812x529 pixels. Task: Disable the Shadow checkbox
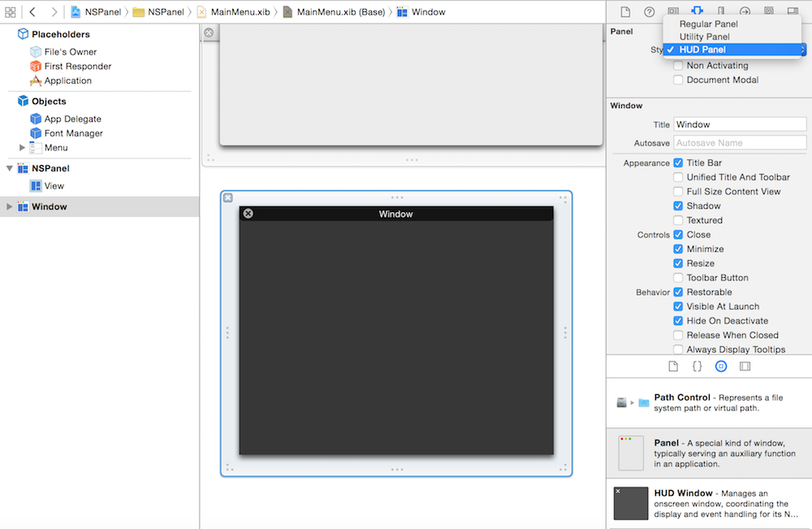pyautogui.click(x=679, y=206)
